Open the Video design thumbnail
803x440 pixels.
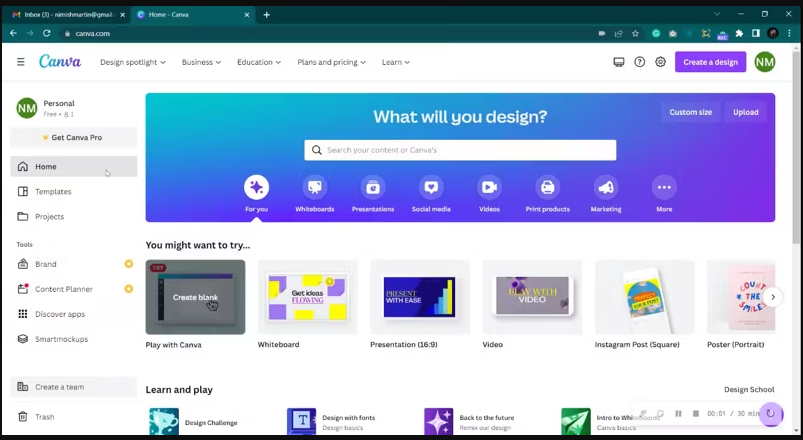click(532, 297)
